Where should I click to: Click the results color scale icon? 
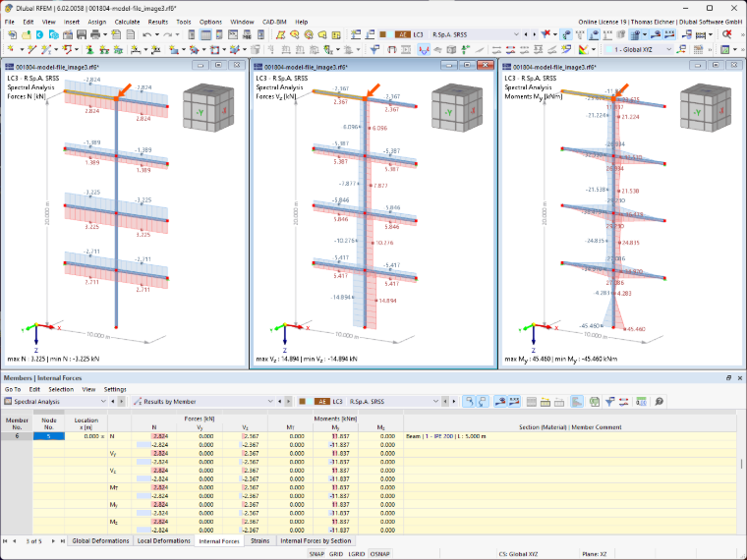[583, 49]
